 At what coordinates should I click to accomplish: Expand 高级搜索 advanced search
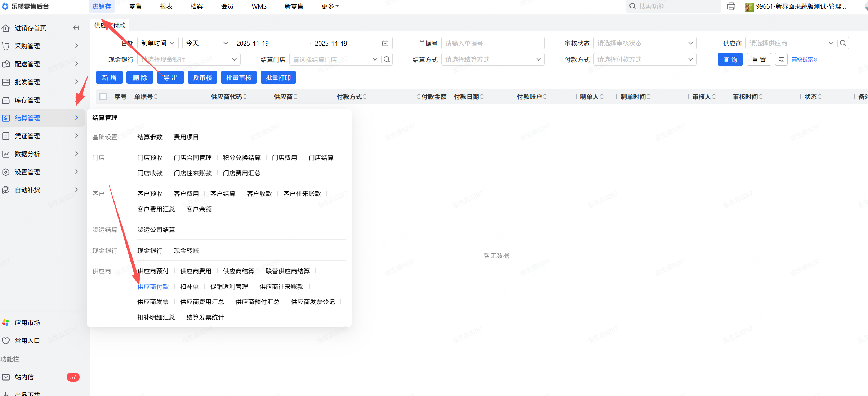804,59
